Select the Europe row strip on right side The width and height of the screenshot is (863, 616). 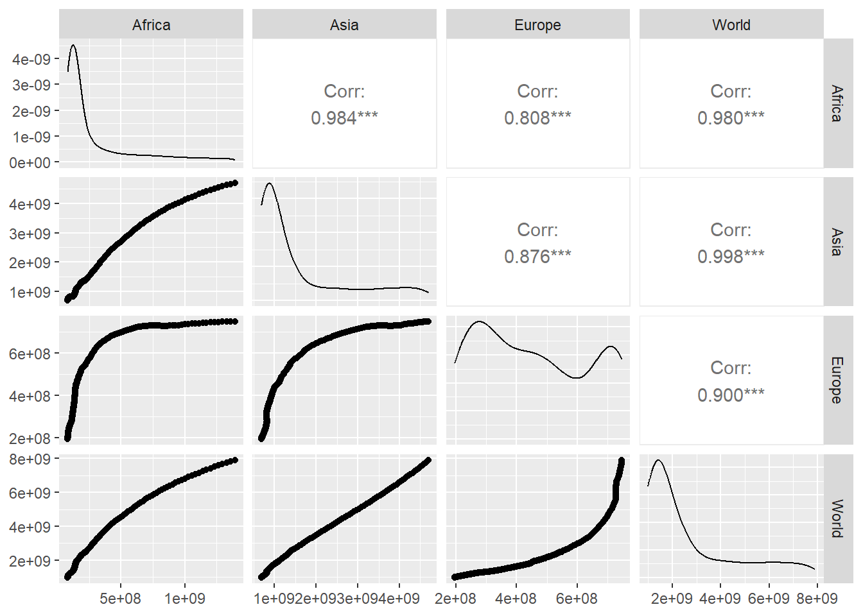(x=837, y=380)
